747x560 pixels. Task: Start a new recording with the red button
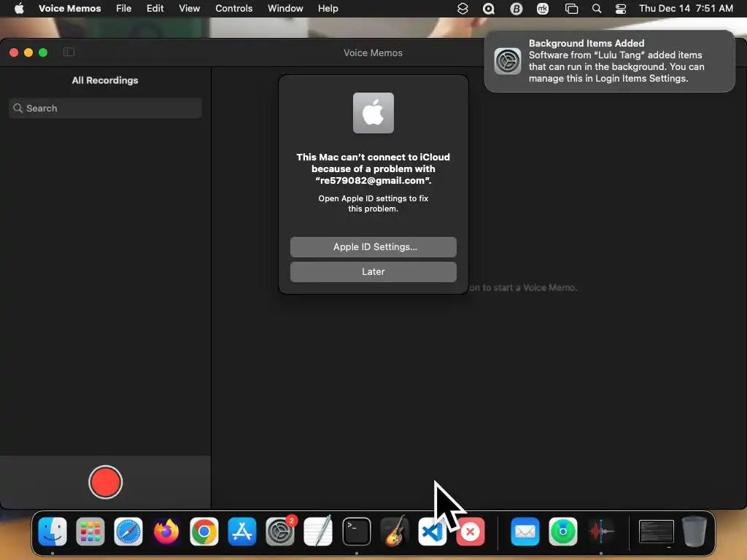[x=105, y=482]
